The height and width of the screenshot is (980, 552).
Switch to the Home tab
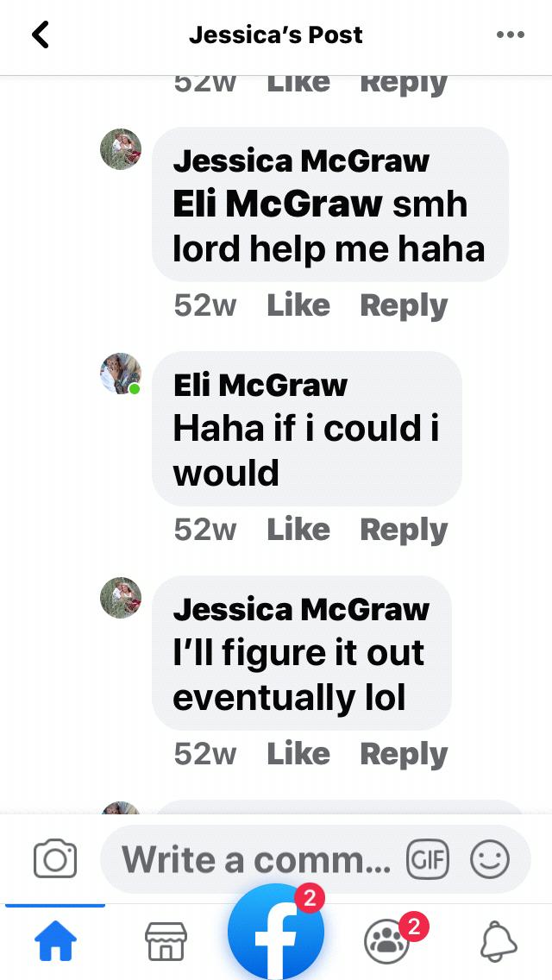[55, 941]
